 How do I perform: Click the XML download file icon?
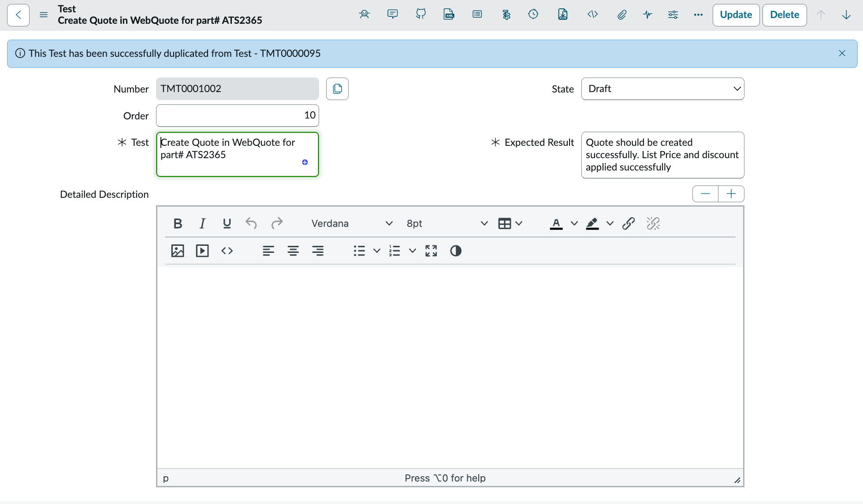[563, 15]
